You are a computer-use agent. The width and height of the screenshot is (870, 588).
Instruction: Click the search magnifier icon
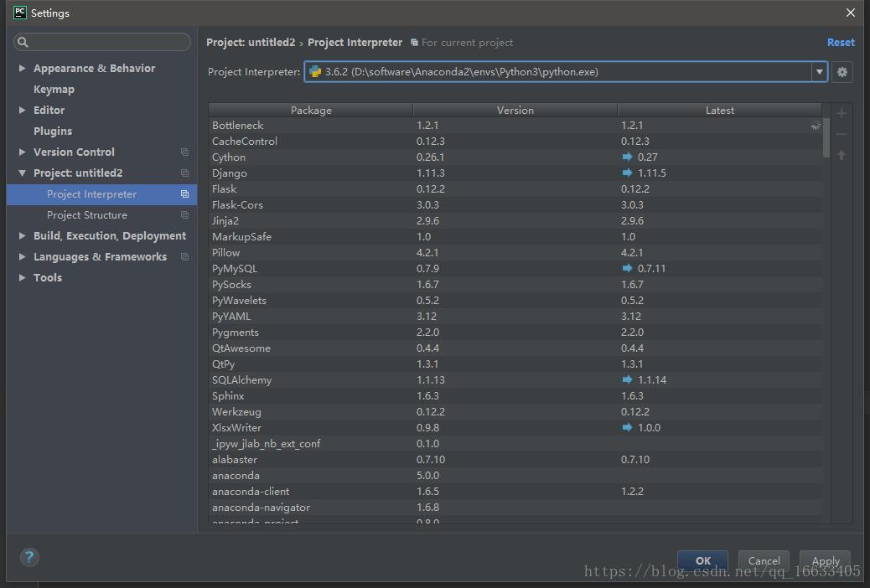tap(23, 42)
